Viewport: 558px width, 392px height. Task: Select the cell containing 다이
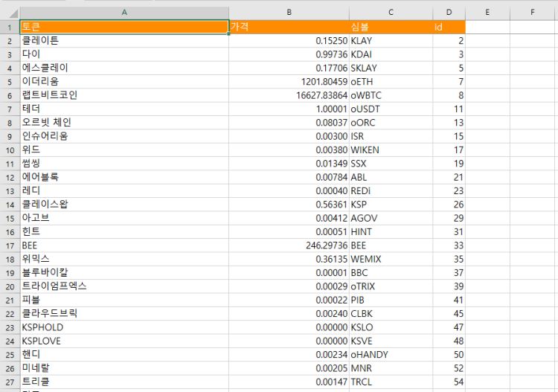coord(124,54)
